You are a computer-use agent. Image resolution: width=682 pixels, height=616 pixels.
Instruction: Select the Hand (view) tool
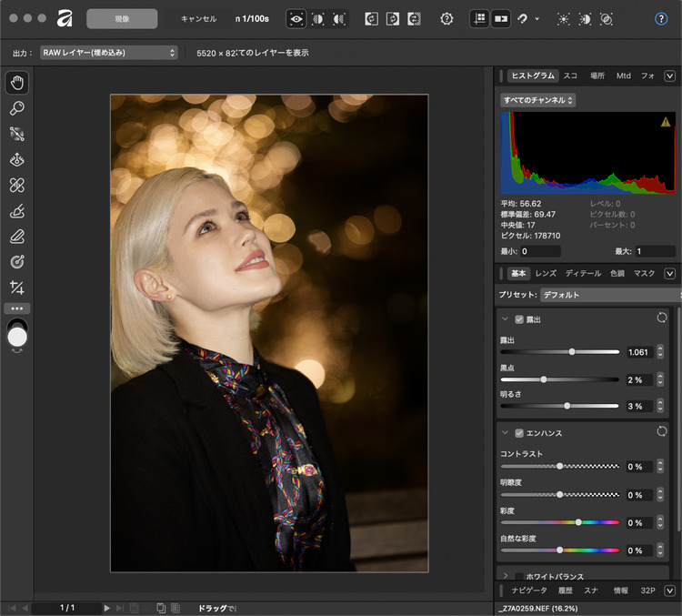tap(17, 83)
